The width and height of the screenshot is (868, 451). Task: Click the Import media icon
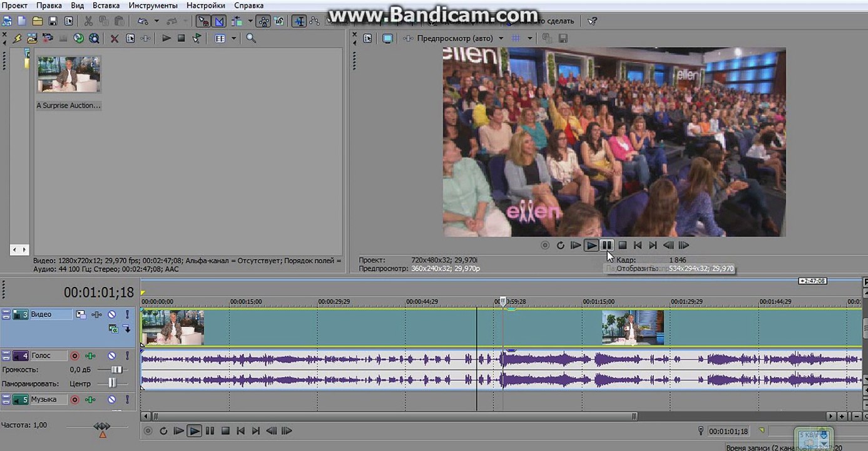point(32,38)
